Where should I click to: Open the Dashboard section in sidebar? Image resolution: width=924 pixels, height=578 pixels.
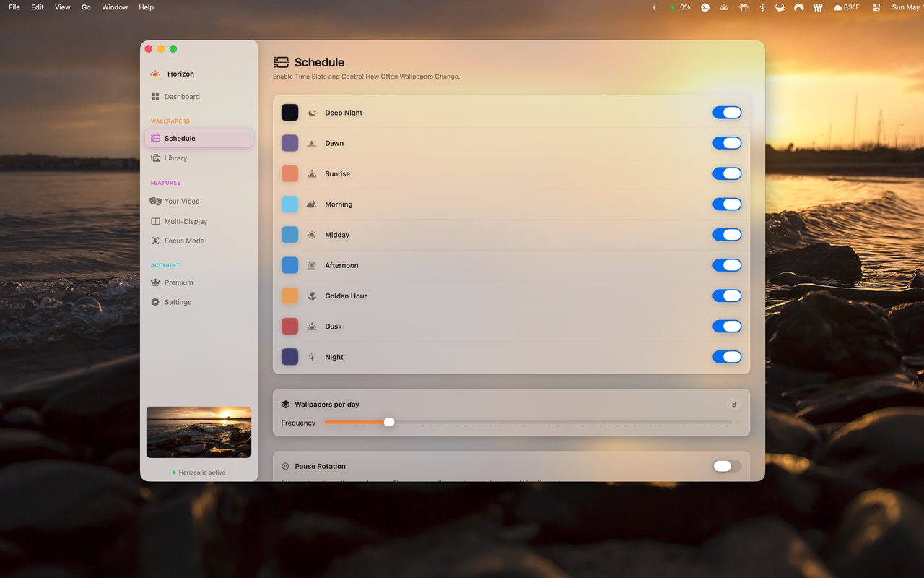199,97
